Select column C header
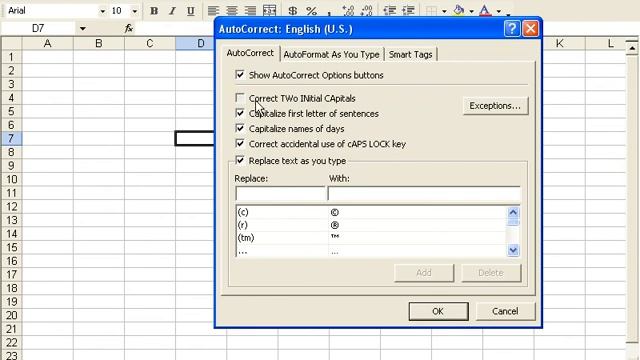This screenshot has height=360, width=640. (150, 43)
